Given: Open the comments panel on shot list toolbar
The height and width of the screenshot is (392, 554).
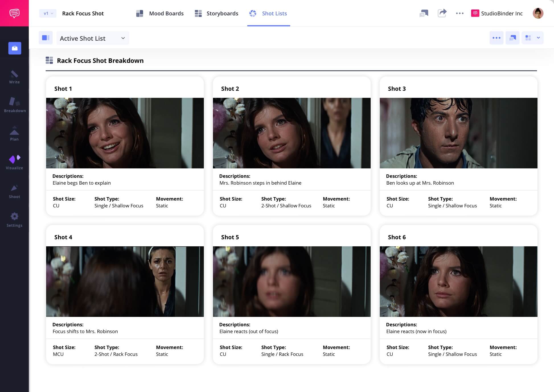Looking at the screenshot, I should pyautogui.click(x=512, y=38).
